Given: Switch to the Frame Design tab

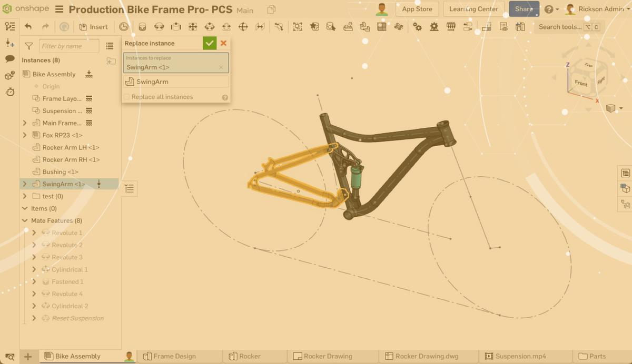Looking at the screenshot, I should (x=179, y=356).
